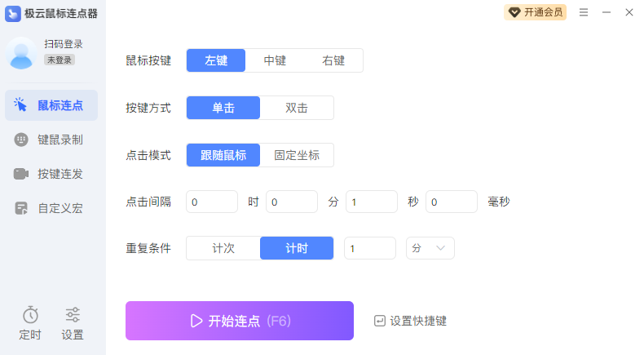This screenshot has width=644, height=355.
Task: Click the seconds interval input field
Action: 371,202
